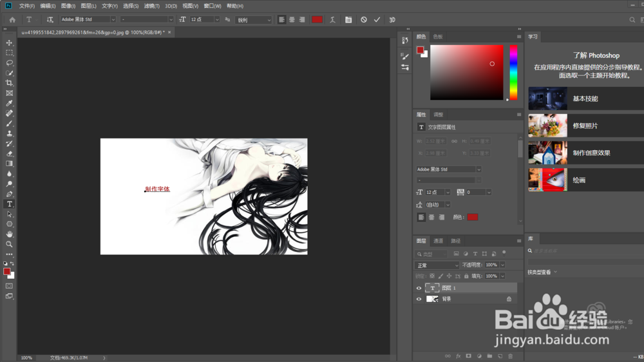Select the Eyedropper tool
The width and height of the screenshot is (644, 362).
pos(9,103)
